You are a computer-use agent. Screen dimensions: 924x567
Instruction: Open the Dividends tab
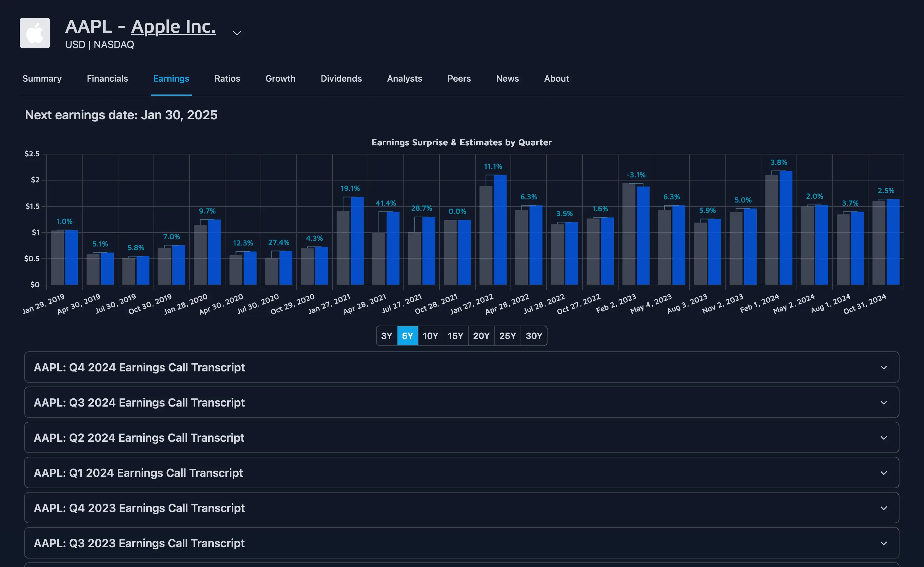pos(341,78)
